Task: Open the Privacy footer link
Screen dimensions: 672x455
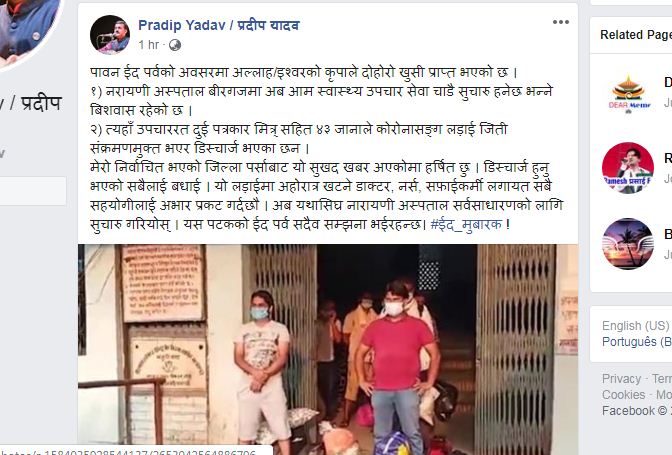Action: [x=621, y=379]
